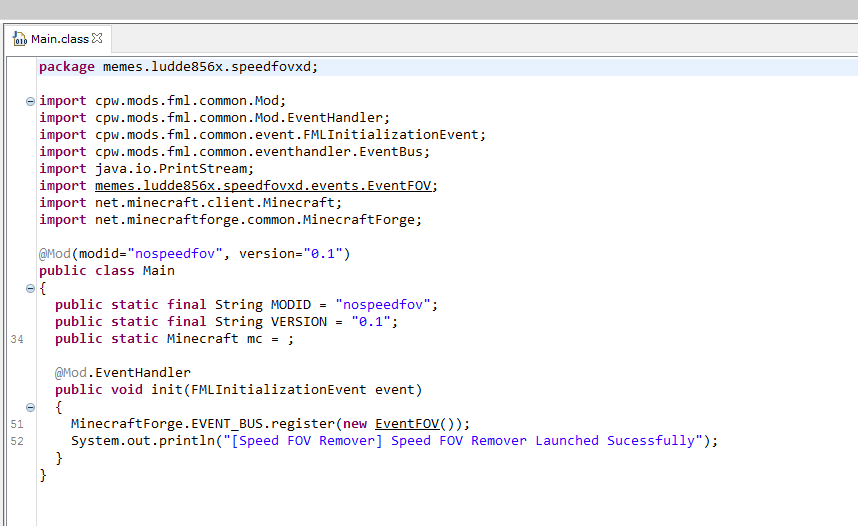Click the import cpw.mods.fml.common.Mod; line
The width and height of the screenshot is (858, 526).
point(163,101)
